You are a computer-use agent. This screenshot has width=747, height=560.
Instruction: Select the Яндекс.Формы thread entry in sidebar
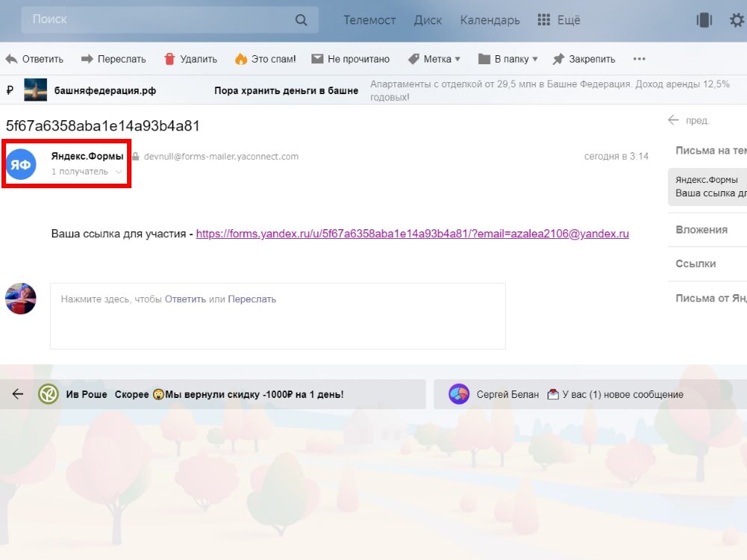click(x=707, y=187)
